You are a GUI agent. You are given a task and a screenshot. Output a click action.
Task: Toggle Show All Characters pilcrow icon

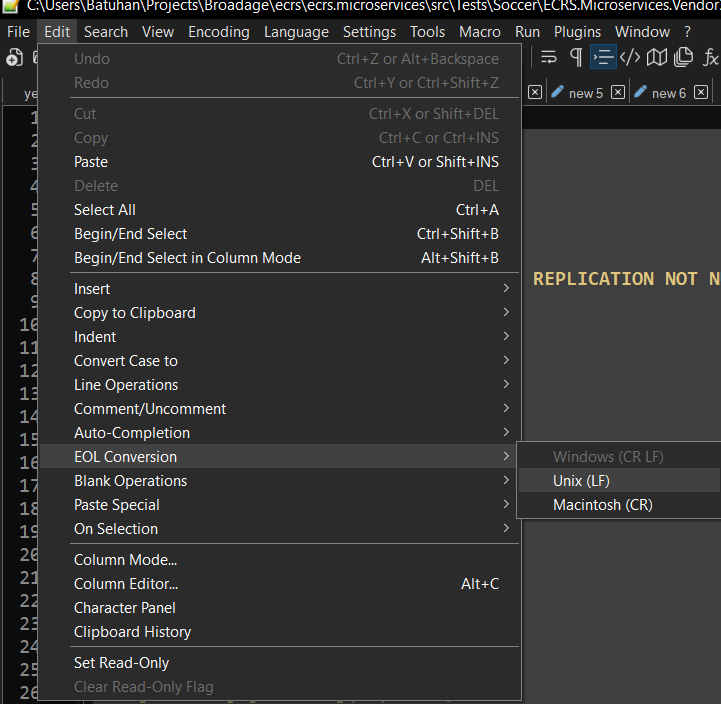click(576, 58)
